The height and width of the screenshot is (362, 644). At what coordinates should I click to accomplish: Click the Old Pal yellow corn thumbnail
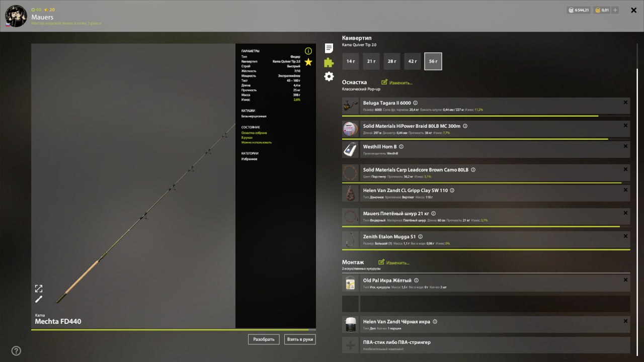tap(350, 284)
